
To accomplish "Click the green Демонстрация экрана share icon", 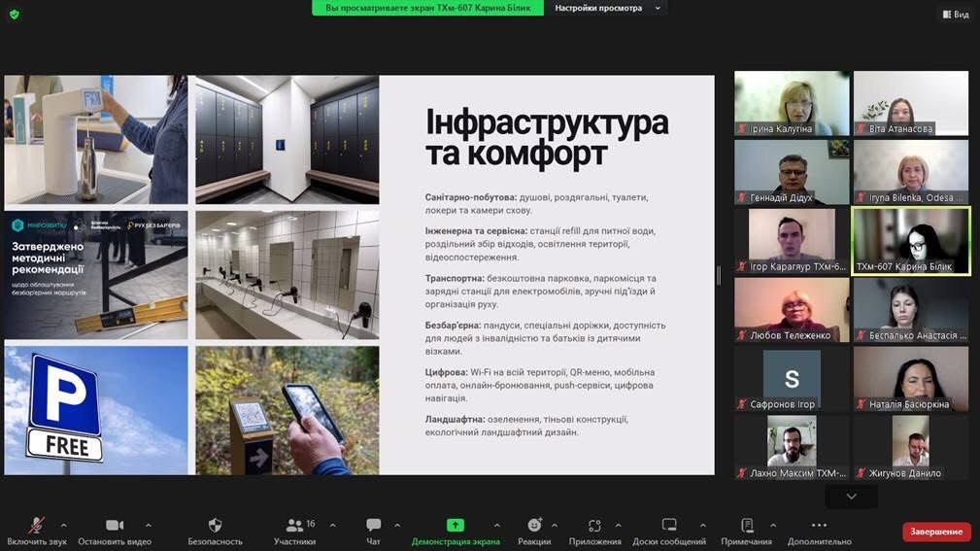I will coord(455,526).
